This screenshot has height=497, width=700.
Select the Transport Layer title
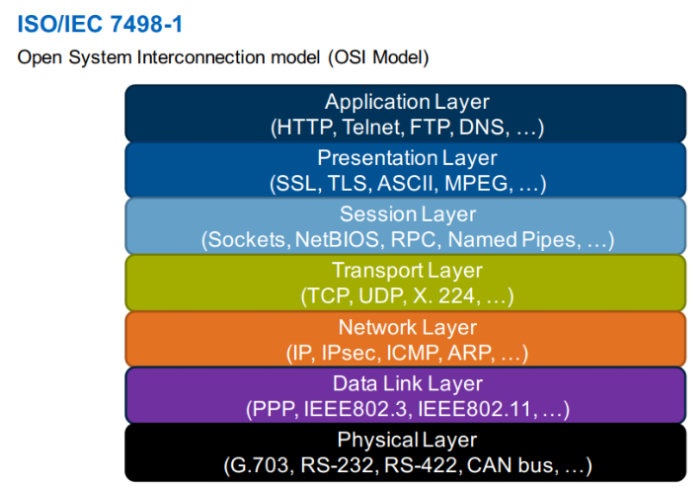(x=407, y=271)
